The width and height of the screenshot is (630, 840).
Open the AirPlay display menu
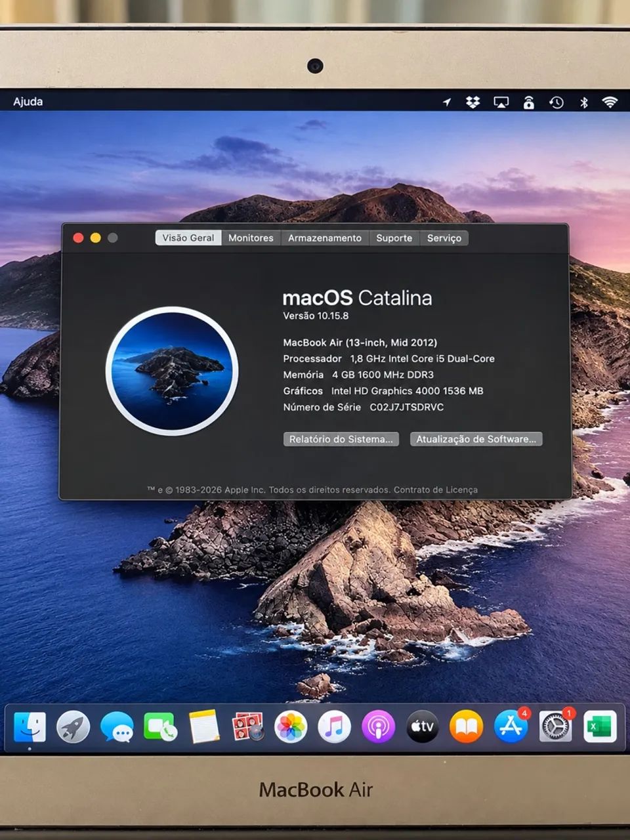(x=501, y=102)
